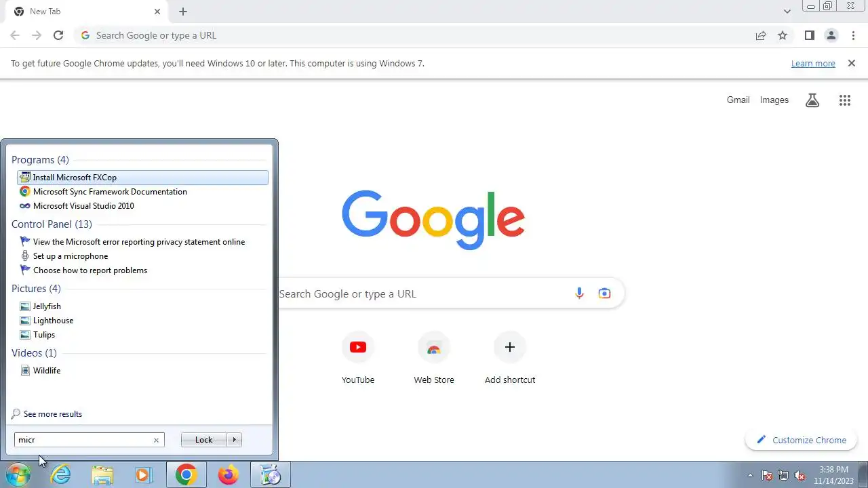The width and height of the screenshot is (868, 488).
Task: Open the YouTube shortcut tile
Action: click(x=358, y=359)
